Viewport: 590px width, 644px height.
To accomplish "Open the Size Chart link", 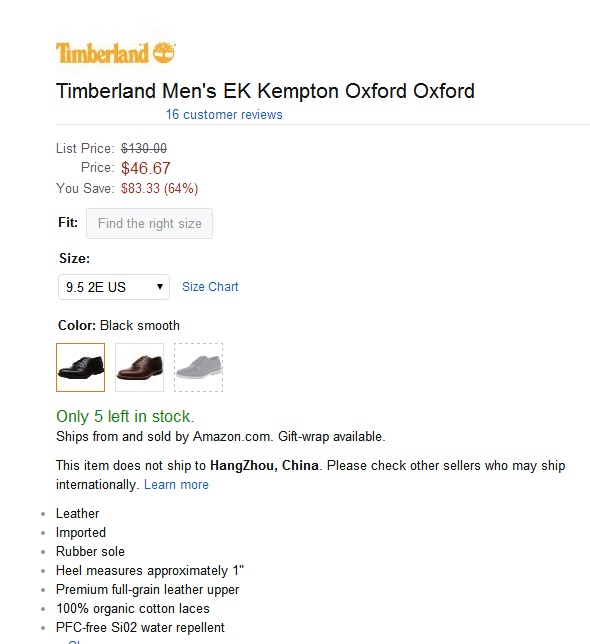I will coord(210,287).
